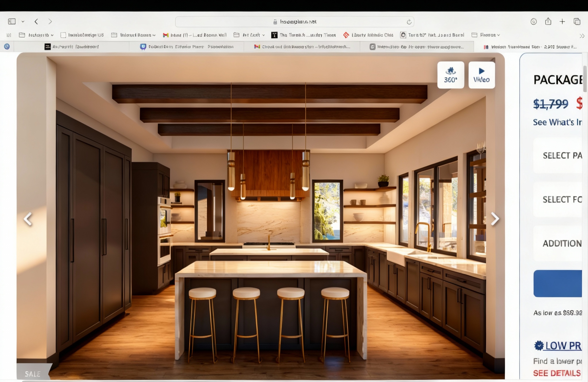Open the sidebar options dropdown arrow
The width and height of the screenshot is (588, 382).
(x=23, y=22)
